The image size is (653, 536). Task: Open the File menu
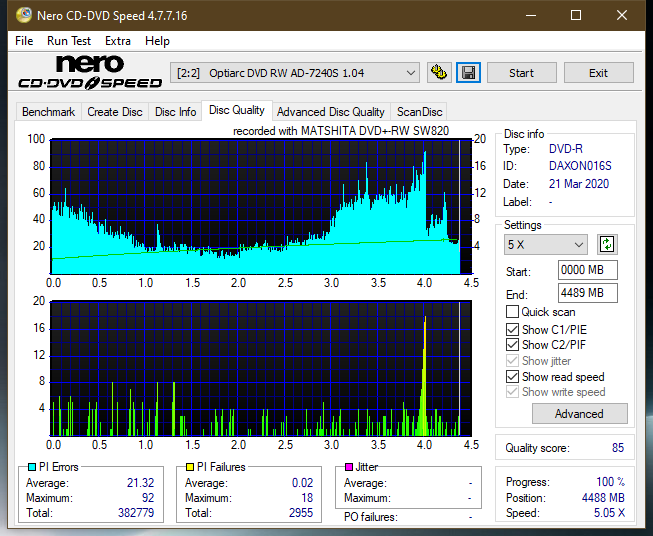(x=24, y=41)
